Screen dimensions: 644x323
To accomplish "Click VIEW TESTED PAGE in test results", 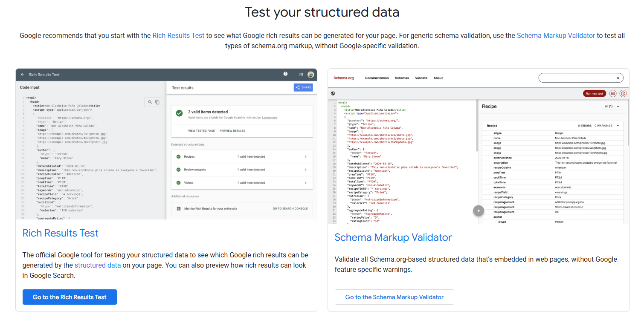I will [201, 131].
